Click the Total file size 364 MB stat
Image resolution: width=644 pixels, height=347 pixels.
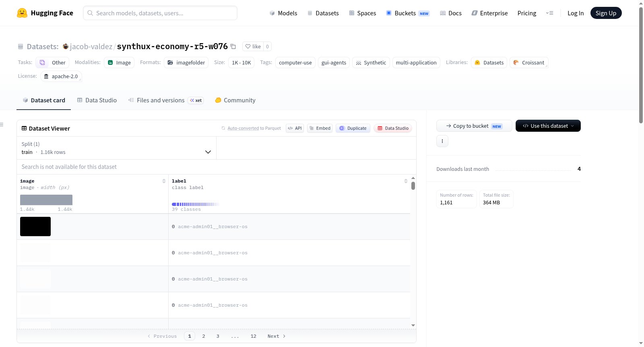click(496, 199)
